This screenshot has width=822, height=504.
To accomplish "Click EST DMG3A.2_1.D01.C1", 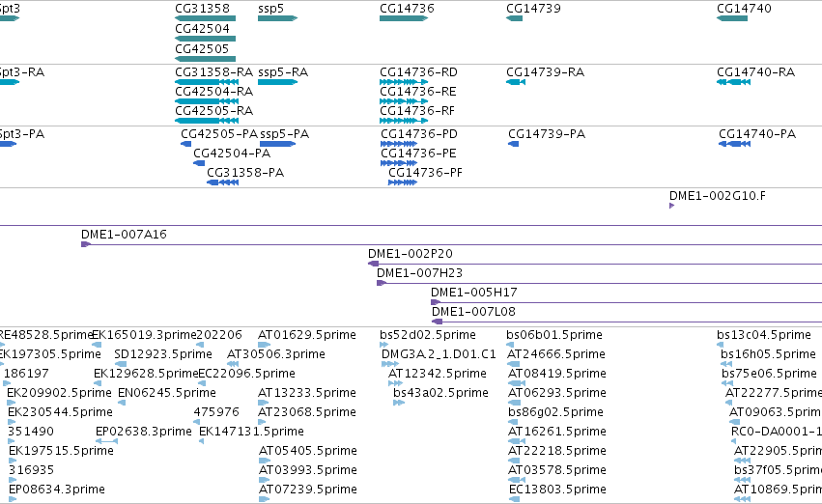I will [439, 354].
